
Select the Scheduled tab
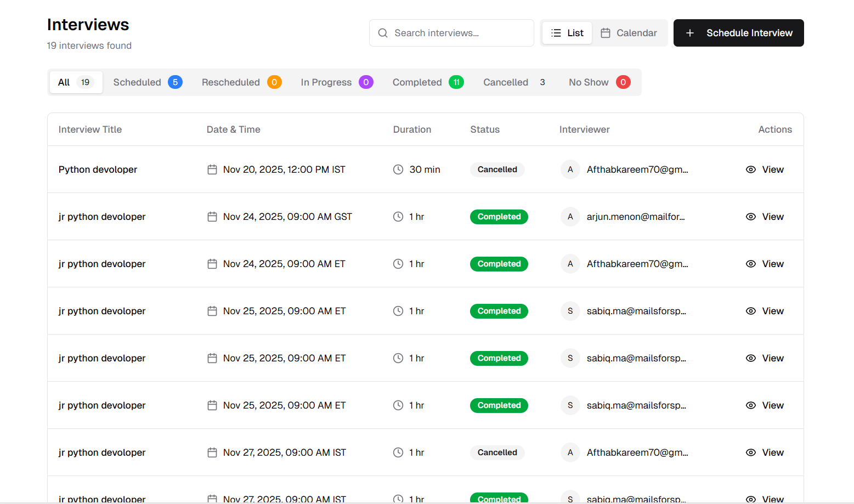(x=147, y=82)
